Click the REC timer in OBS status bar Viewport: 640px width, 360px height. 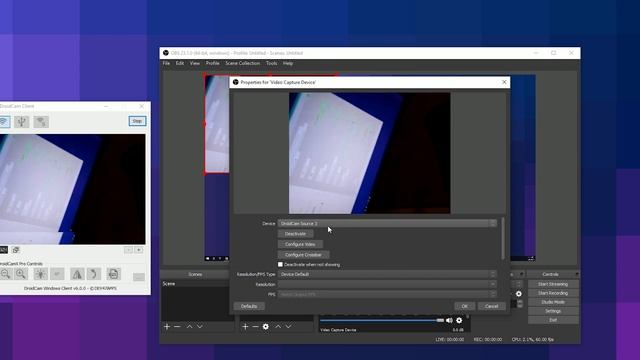pyautogui.click(x=487, y=340)
